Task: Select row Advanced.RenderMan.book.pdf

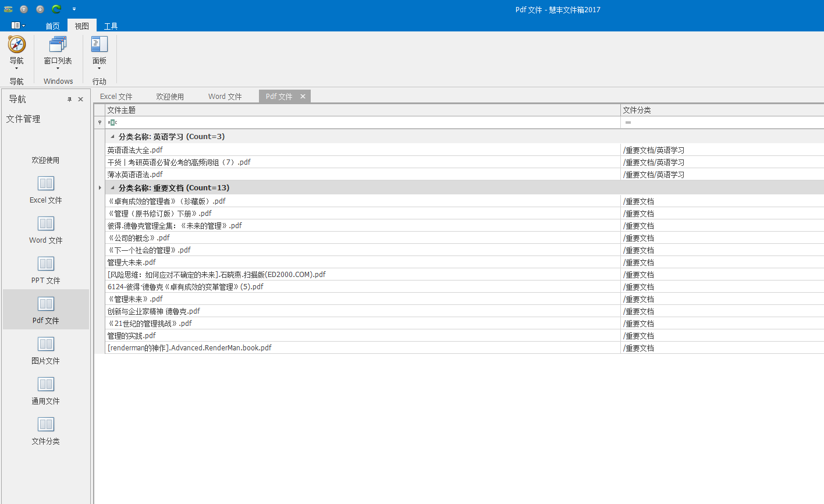Action: [363, 347]
